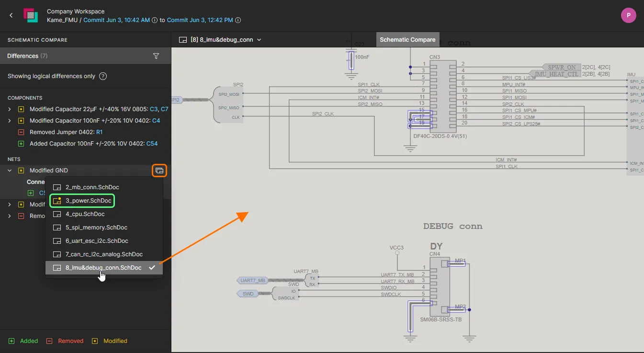Open Commit Jun 3, 10:42 AM link
644x353 pixels.
pyautogui.click(x=117, y=20)
